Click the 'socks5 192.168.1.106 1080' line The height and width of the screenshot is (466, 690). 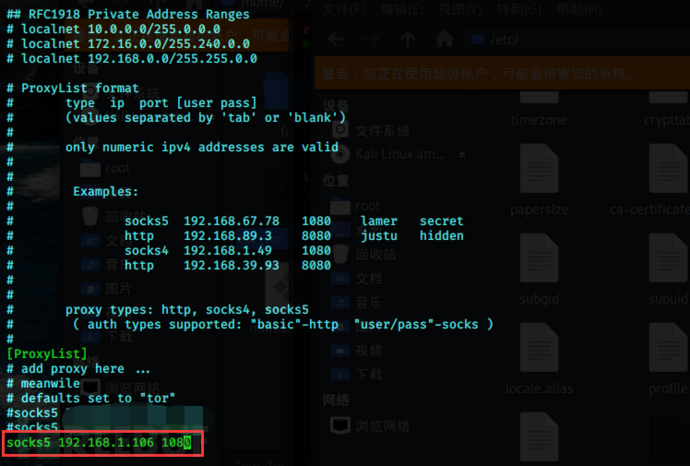pyautogui.click(x=99, y=442)
